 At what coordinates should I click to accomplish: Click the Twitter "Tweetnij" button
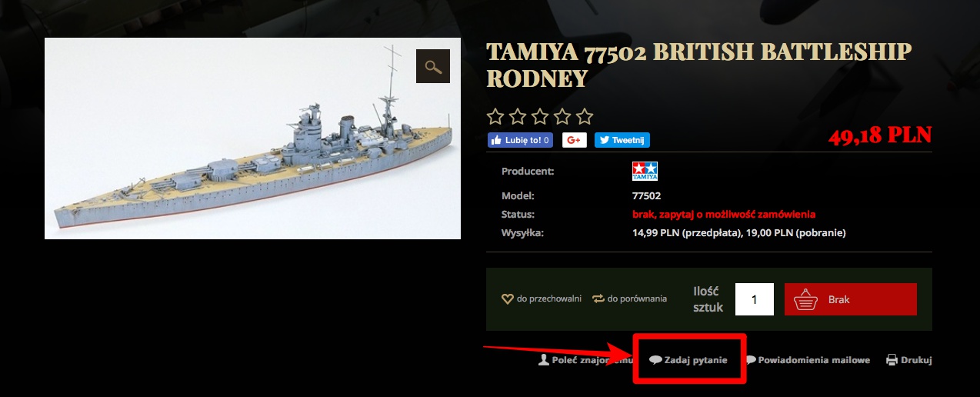tap(622, 140)
